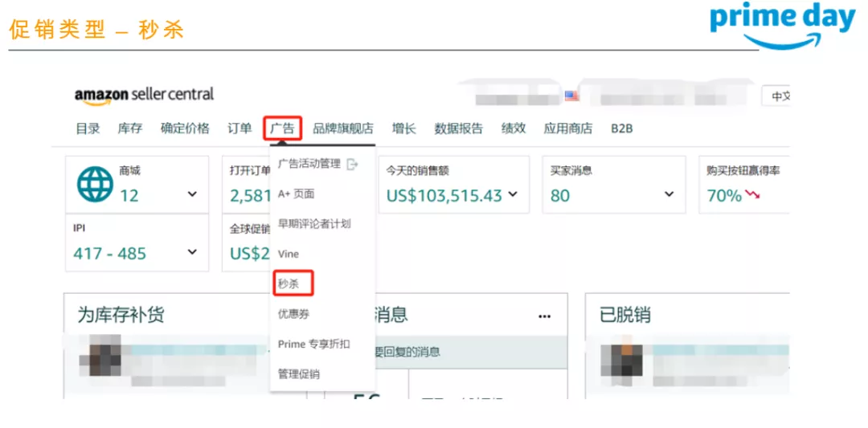
Task: Click the 购买按钮赢得率 label
Action: [743, 171]
